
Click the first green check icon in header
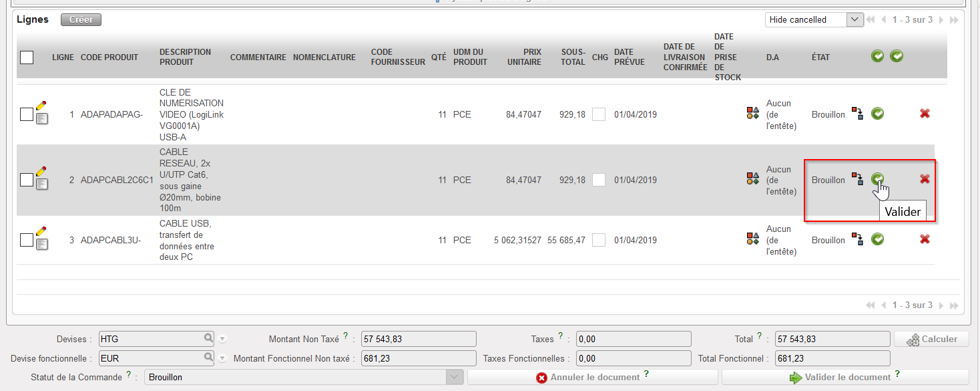coord(877,56)
